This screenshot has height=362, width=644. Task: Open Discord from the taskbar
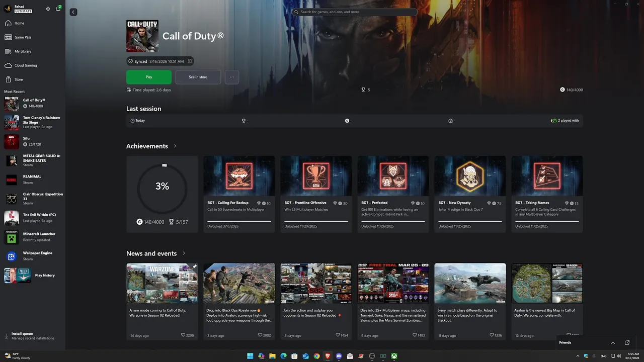[x=339, y=356]
